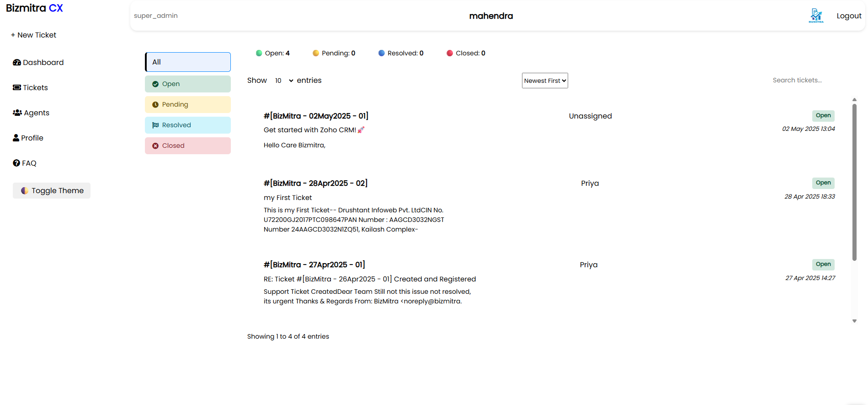Screen dimensions: 868x405
Task: Select the All tickets filter tab
Action: (188, 62)
